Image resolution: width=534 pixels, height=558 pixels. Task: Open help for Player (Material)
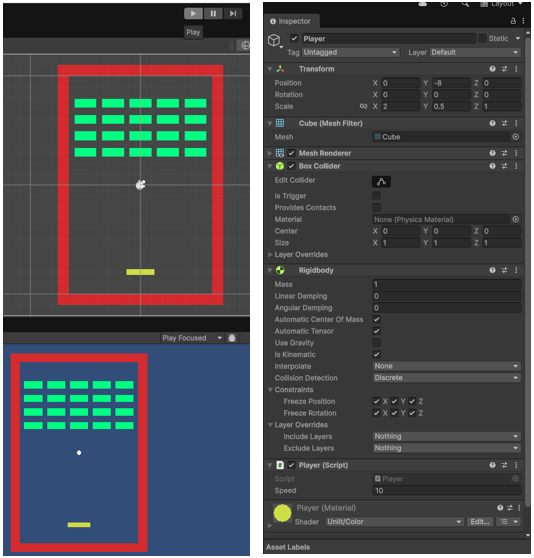point(500,508)
